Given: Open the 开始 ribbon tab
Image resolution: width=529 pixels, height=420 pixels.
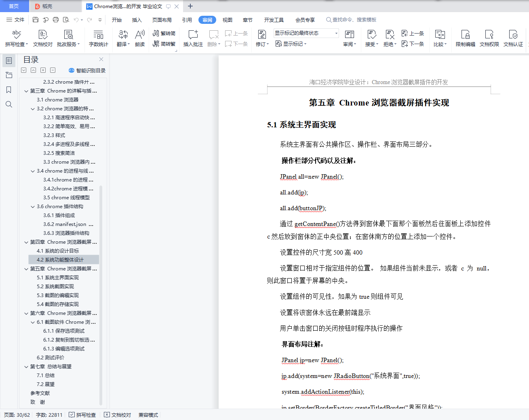Looking at the screenshot, I should (x=117, y=20).
